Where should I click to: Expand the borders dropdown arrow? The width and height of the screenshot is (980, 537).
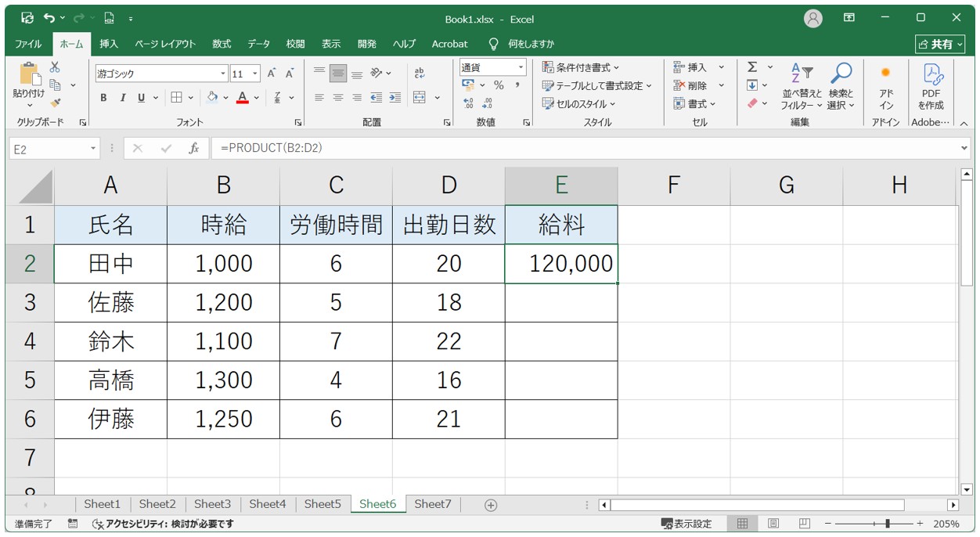(x=191, y=98)
